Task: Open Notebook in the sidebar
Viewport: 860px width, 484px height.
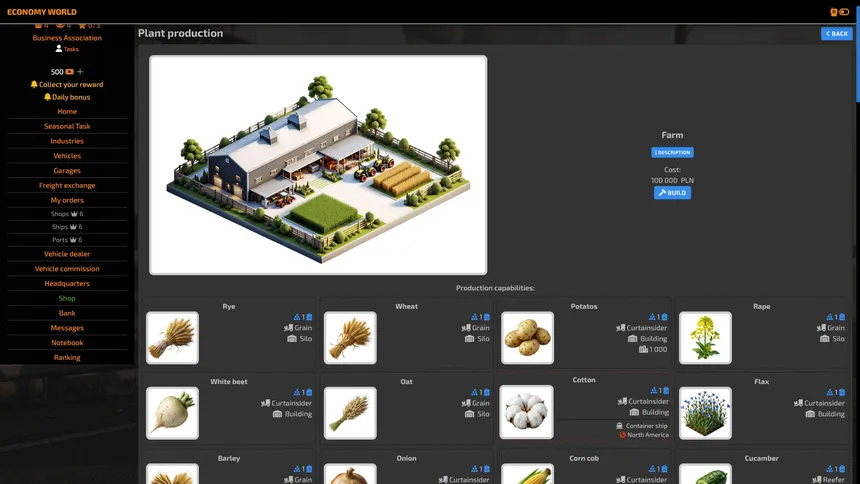Action: tap(67, 343)
